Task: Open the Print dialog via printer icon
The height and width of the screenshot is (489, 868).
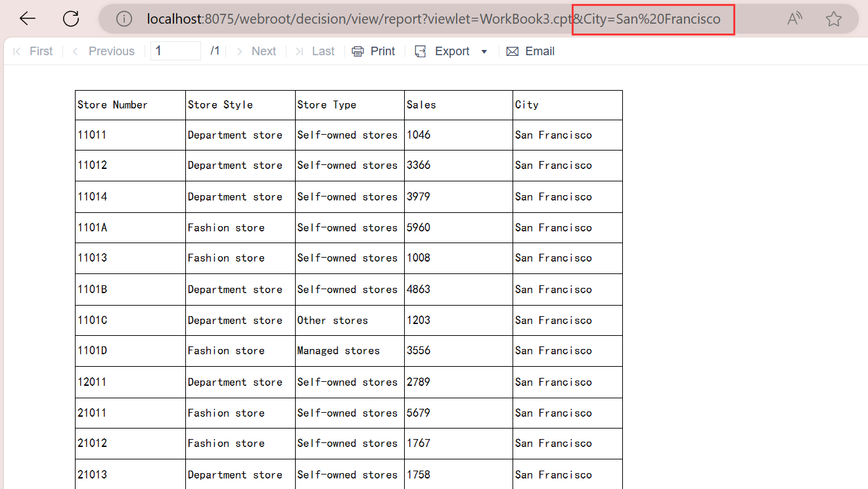Action: tap(357, 51)
